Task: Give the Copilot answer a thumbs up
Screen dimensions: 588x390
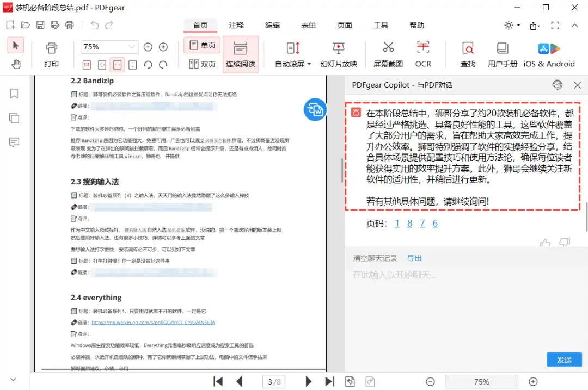Action: coord(545,243)
